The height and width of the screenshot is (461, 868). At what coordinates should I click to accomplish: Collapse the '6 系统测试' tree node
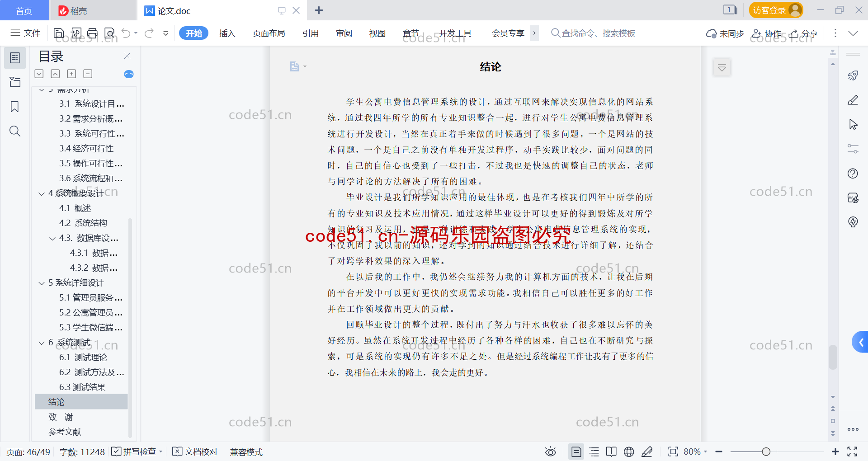coord(41,343)
